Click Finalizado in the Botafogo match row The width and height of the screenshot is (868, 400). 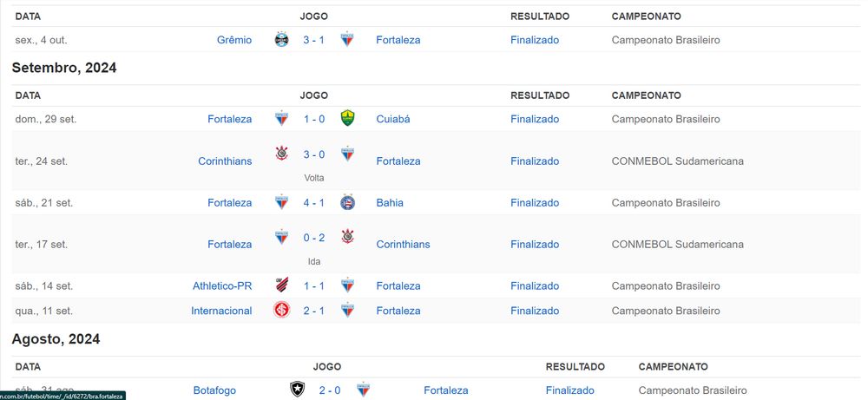pyautogui.click(x=570, y=390)
